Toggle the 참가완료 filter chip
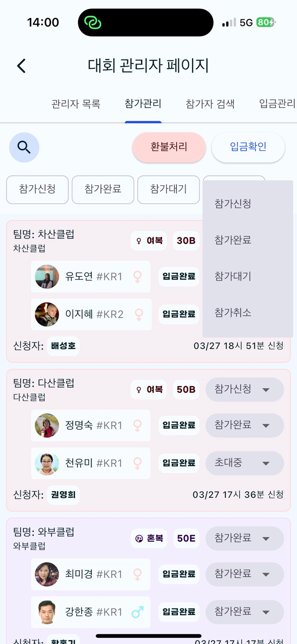 (103, 189)
